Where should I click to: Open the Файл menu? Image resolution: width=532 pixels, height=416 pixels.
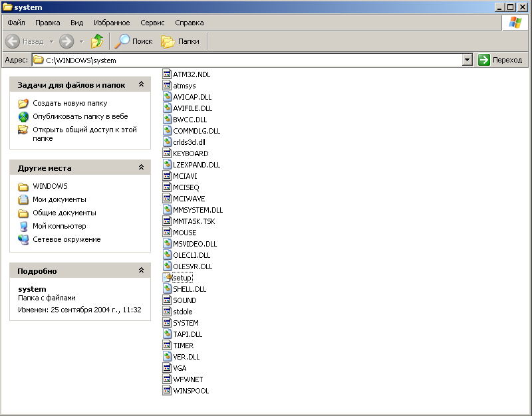tap(16, 23)
